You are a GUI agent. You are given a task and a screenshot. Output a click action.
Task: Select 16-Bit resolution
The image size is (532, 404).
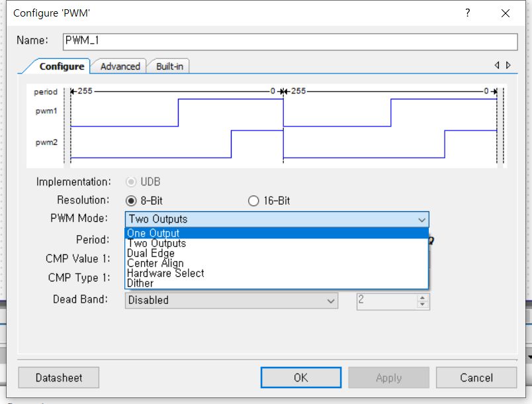253,201
